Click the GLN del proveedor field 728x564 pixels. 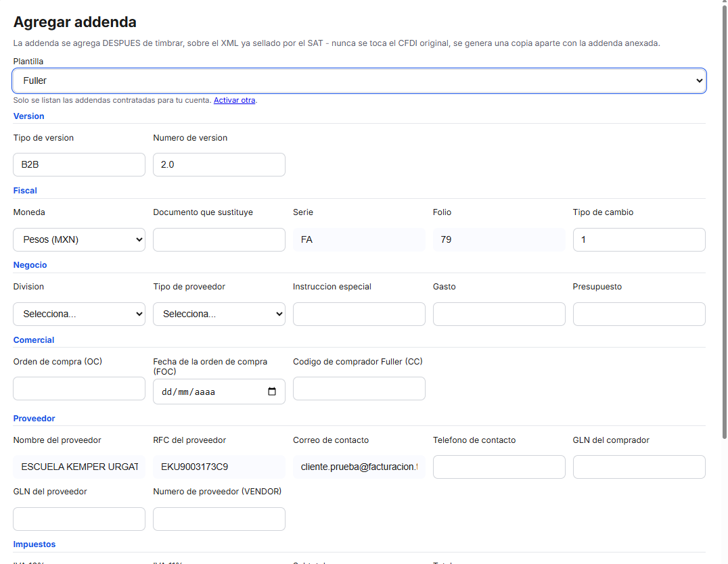79,519
